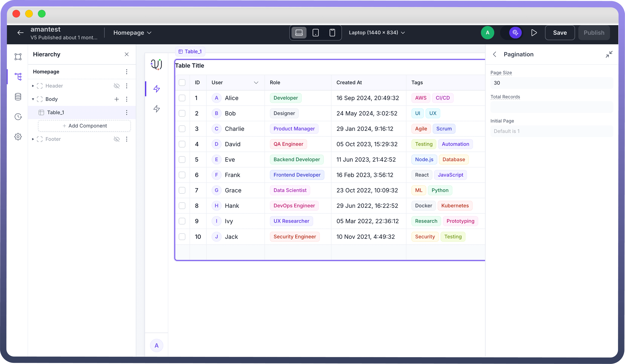Open settings gear in left sidebar
The width and height of the screenshot is (625, 364).
tap(18, 137)
